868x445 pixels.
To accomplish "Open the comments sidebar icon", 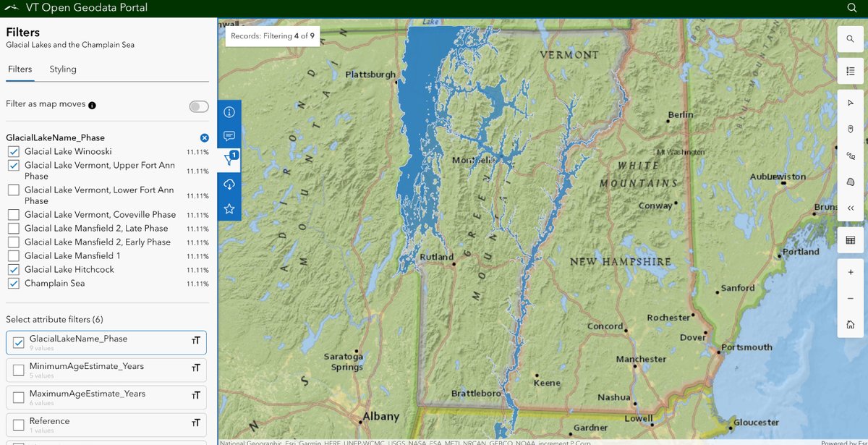I will coord(229,136).
